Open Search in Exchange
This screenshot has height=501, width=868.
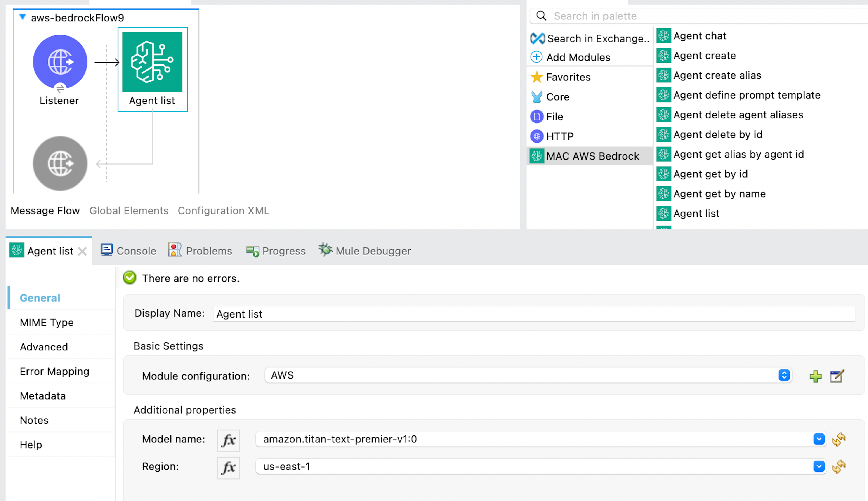(590, 38)
